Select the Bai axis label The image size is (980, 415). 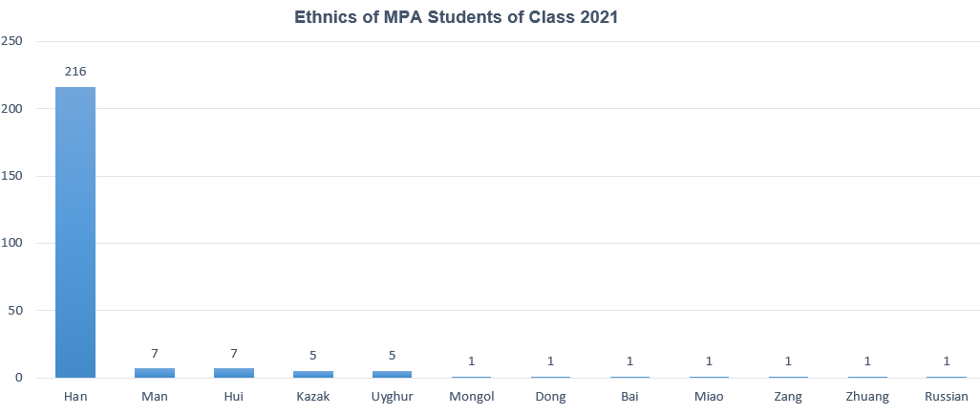pos(629,397)
